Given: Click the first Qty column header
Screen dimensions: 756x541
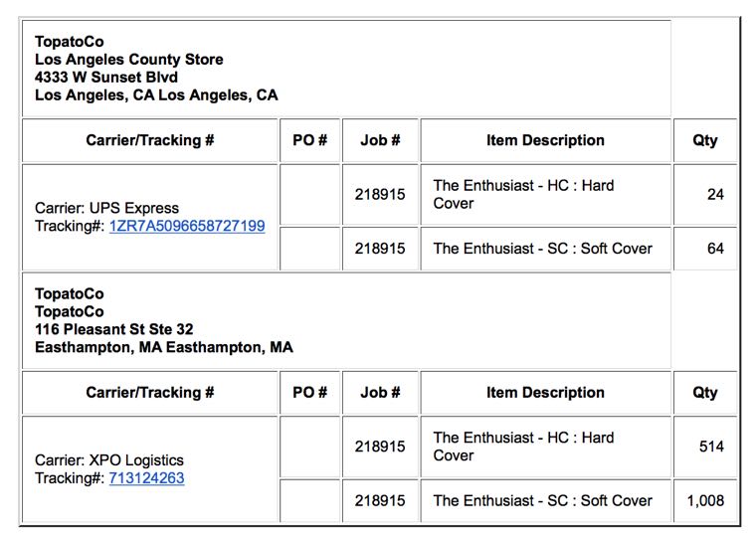Looking at the screenshot, I should pos(705,140).
